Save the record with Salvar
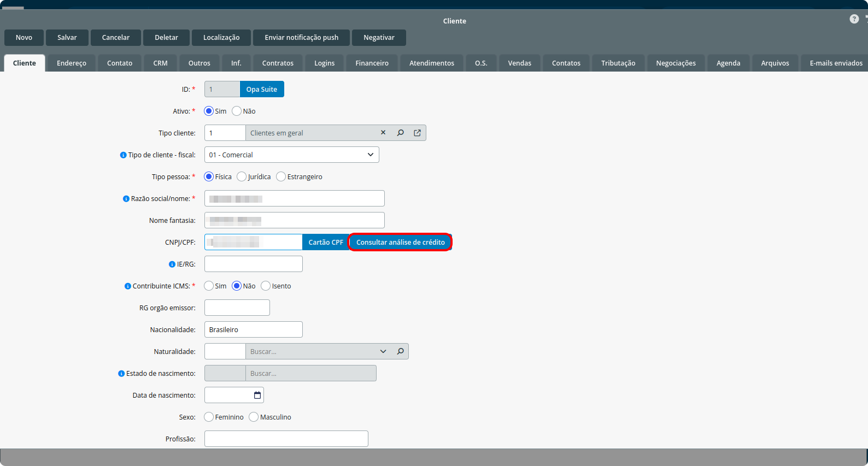Viewport: 868px width, 466px height. pyautogui.click(x=67, y=38)
